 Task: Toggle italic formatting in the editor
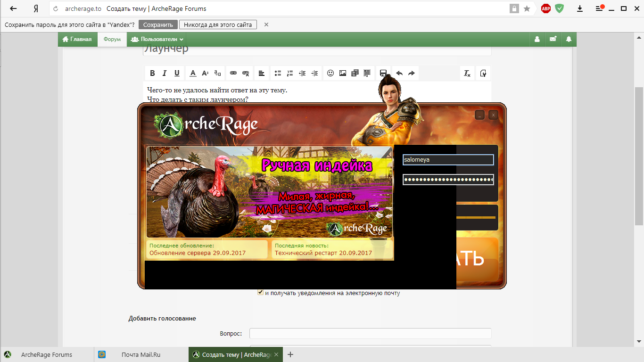(165, 73)
